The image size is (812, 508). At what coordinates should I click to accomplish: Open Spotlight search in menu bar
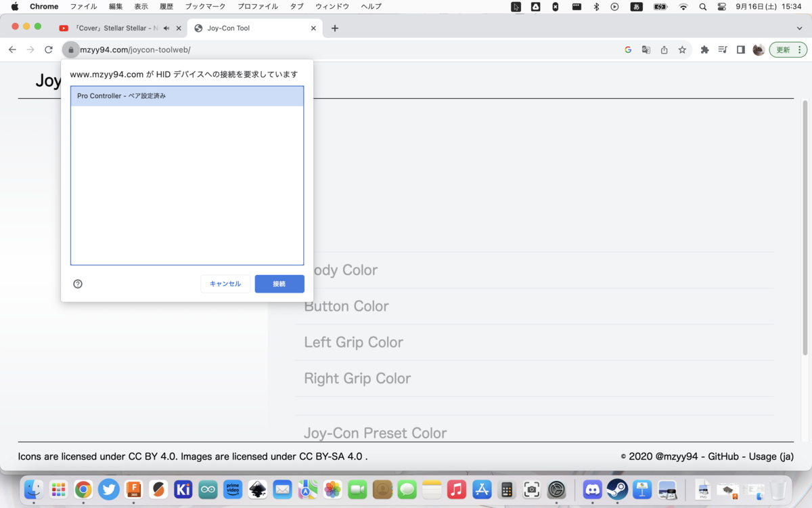(x=703, y=7)
